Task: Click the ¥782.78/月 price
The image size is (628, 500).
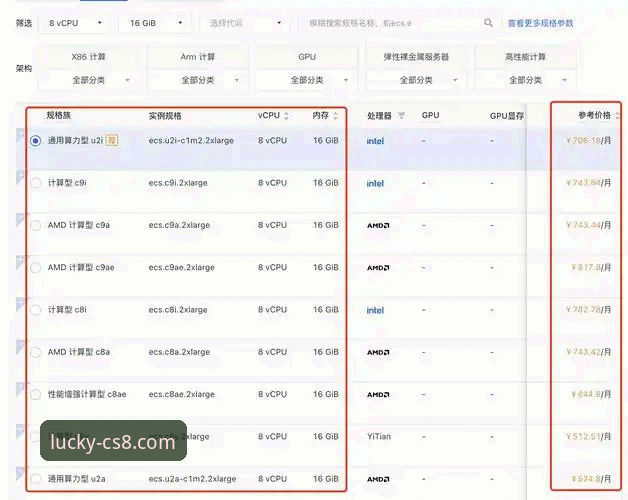Action: pos(588,310)
